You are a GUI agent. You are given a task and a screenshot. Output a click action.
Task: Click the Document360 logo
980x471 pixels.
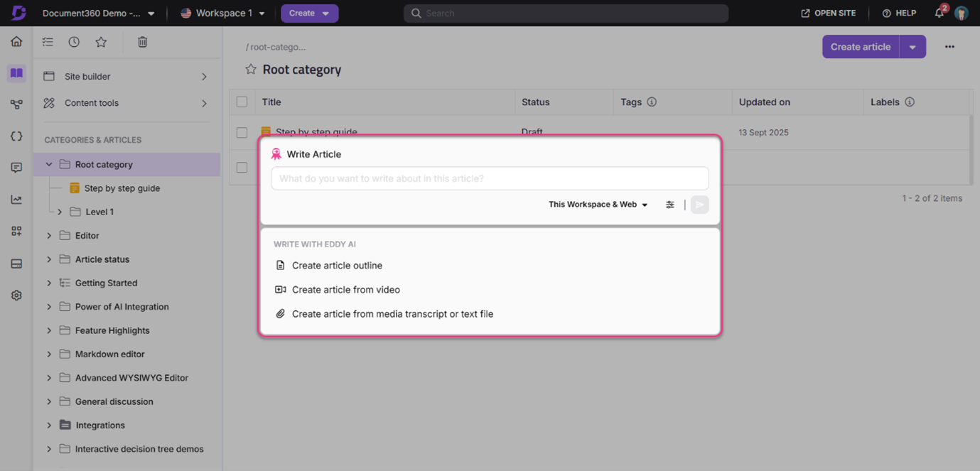(18, 13)
